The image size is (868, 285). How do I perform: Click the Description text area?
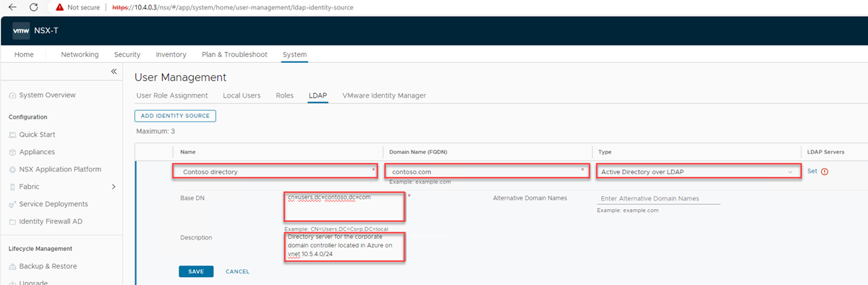click(344, 247)
